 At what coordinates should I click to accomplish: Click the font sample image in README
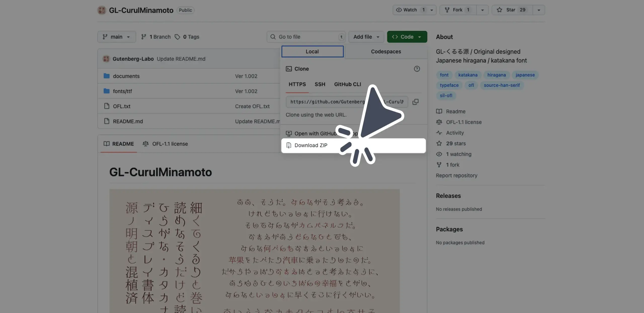click(x=254, y=251)
